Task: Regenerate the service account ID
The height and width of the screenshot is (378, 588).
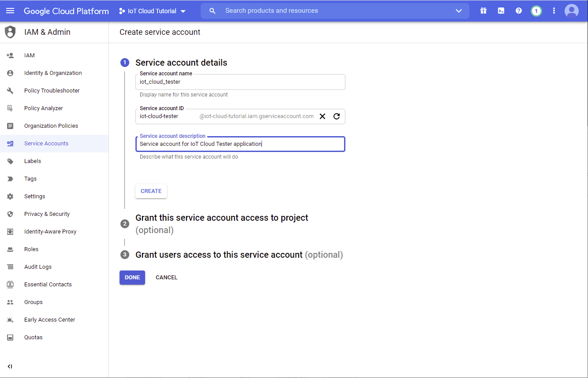Action: coord(337,116)
